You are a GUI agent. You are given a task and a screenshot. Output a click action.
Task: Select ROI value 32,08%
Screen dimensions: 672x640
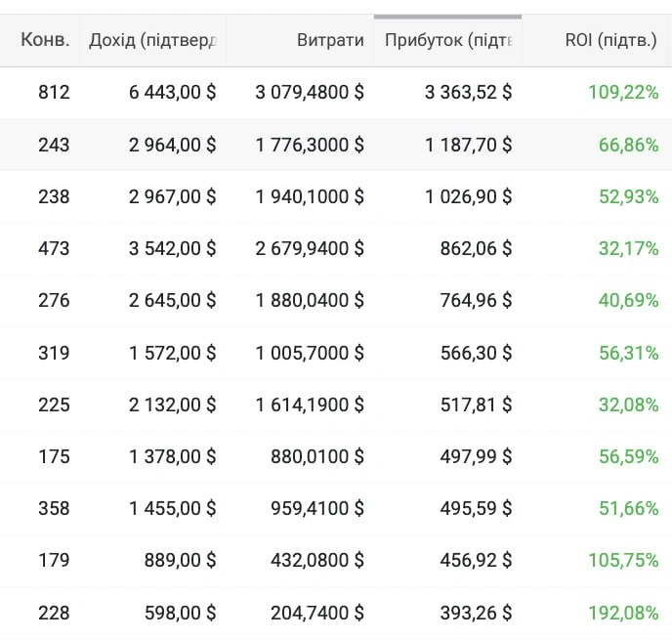tap(628, 405)
